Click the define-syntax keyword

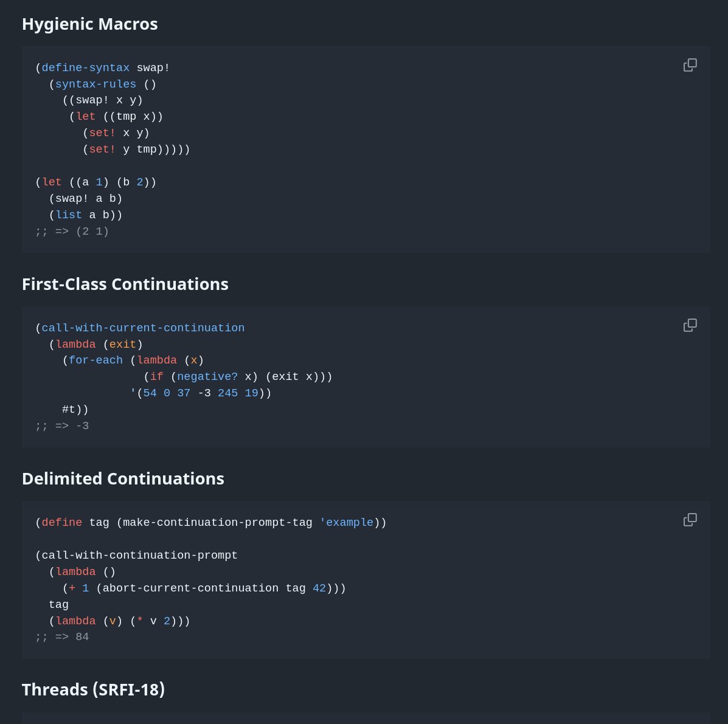point(85,67)
